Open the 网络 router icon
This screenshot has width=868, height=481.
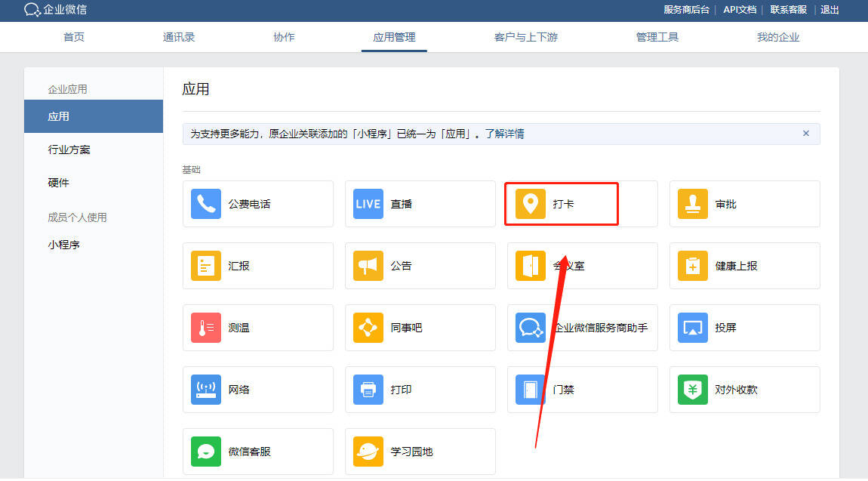click(x=205, y=390)
